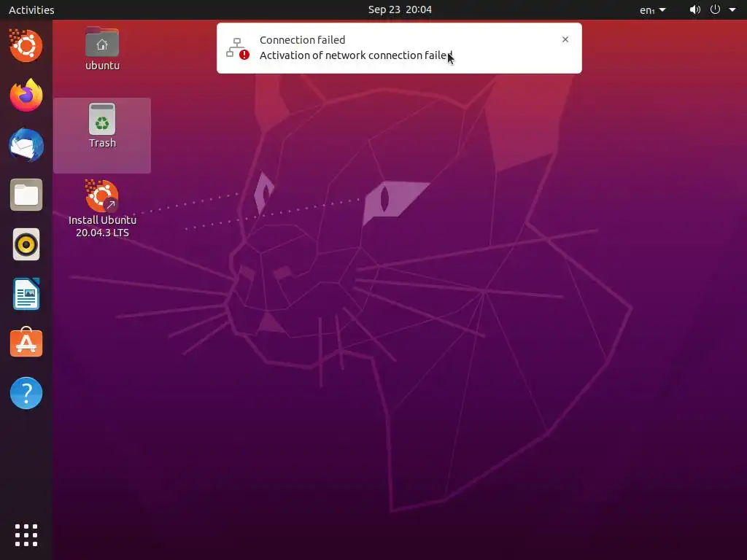
Task: Launch Rhythmbox music player
Action: (x=26, y=245)
